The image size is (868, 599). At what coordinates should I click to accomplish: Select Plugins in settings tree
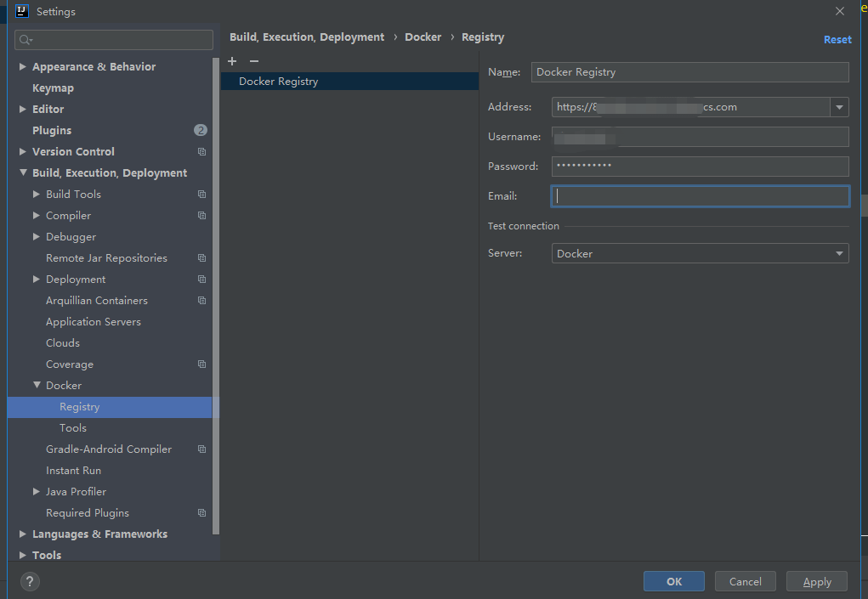(52, 131)
